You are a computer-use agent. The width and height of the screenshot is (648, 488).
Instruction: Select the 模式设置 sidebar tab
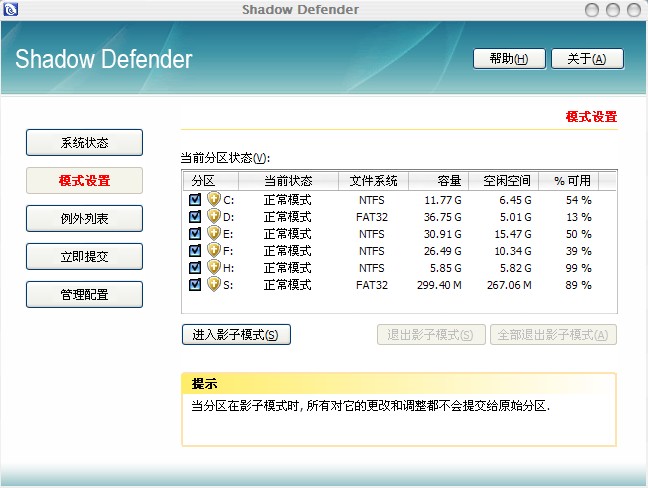pos(84,181)
